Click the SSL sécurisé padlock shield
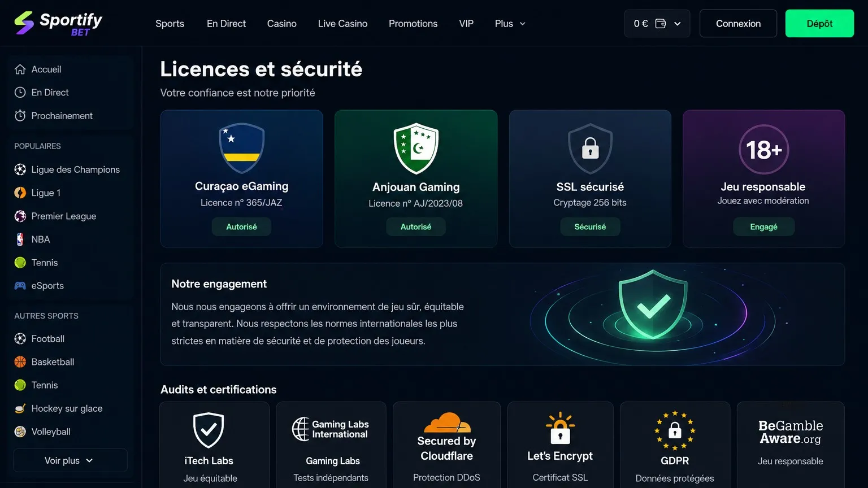868x488 pixels. coord(590,149)
